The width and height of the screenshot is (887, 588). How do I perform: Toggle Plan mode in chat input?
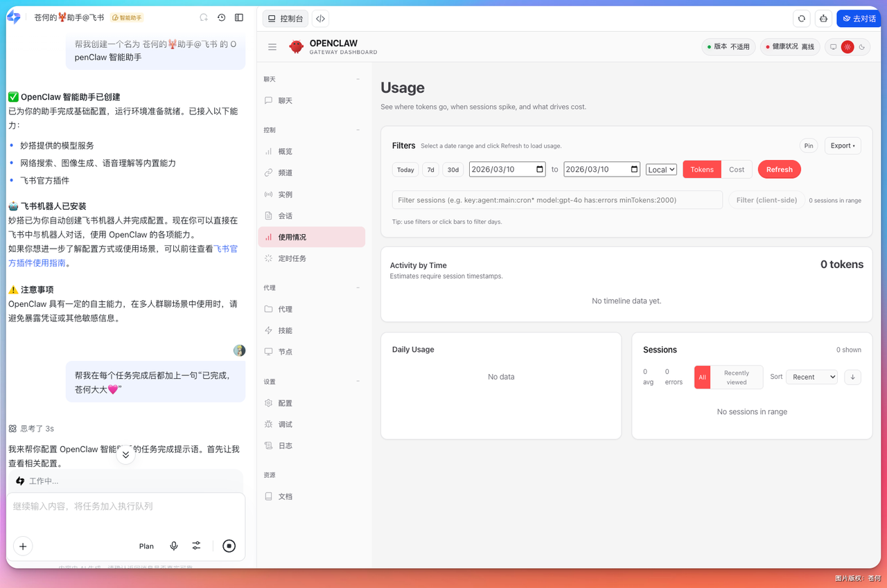click(x=146, y=546)
